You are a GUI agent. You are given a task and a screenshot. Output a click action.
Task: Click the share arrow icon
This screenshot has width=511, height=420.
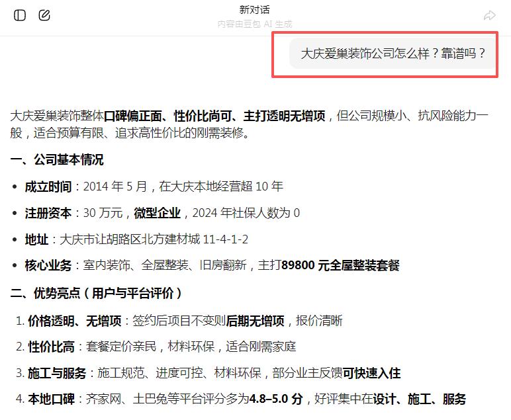click(489, 15)
